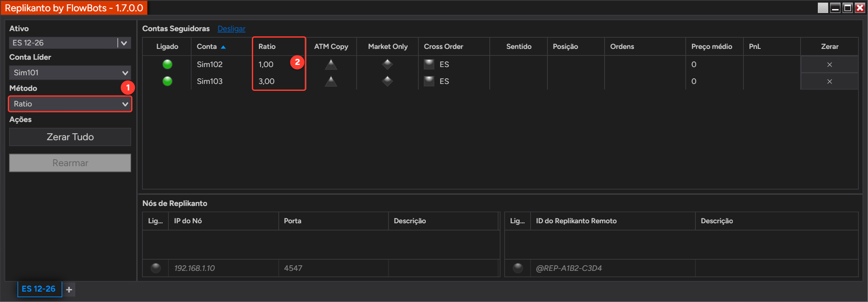Click the Zerar X button for Sim102
868x302 pixels.
pyautogui.click(x=829, y=64)
